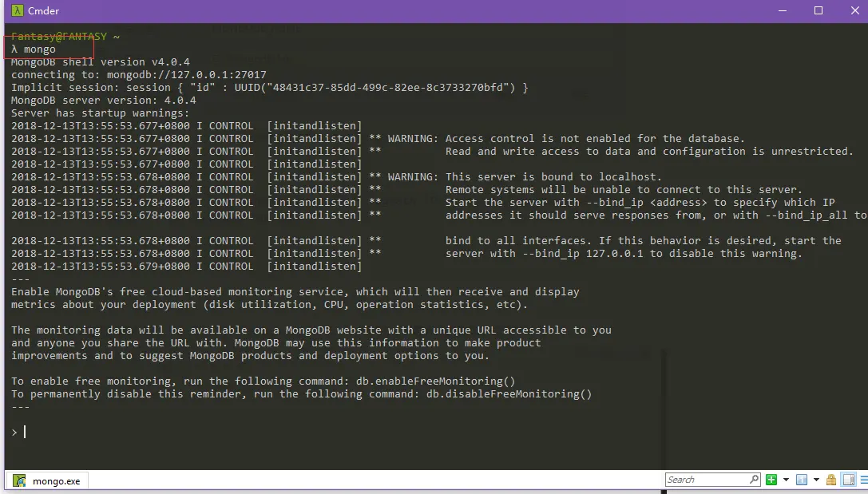The image size is (868, 494).
Task: Click 'This server is bound to localhost.' text
Action: click(x=553, y=176)
